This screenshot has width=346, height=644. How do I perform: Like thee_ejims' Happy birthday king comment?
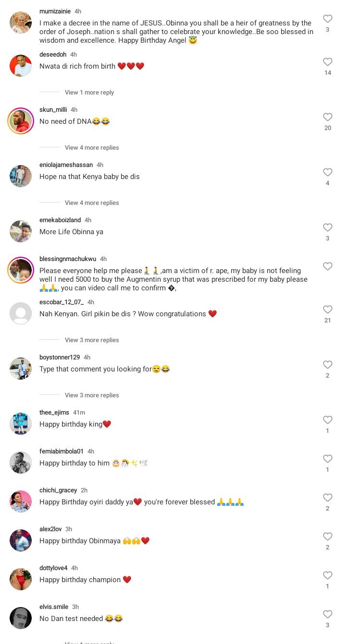[x=327, y=420]
